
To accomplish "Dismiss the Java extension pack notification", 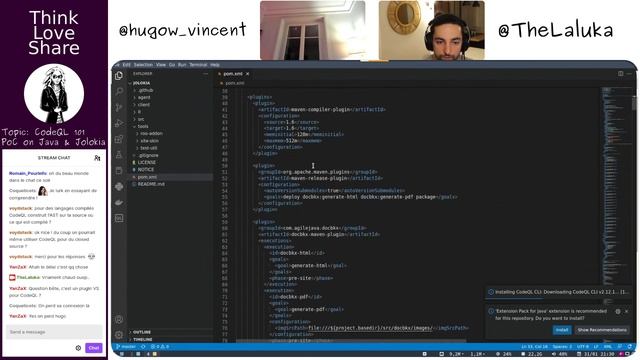I will point(627,311).
